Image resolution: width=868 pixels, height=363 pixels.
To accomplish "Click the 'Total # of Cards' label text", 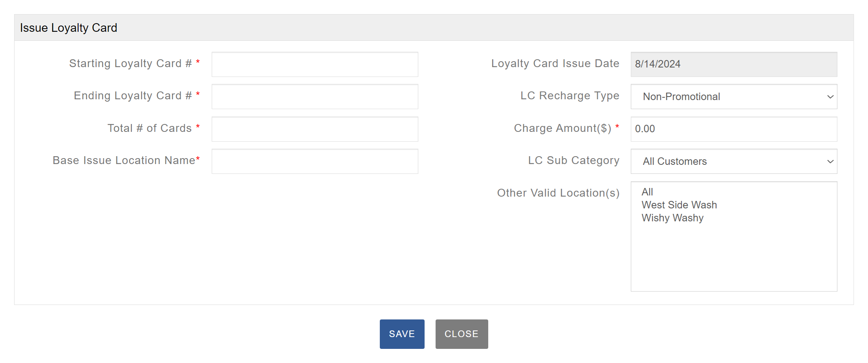I will (x=150, y=128).
